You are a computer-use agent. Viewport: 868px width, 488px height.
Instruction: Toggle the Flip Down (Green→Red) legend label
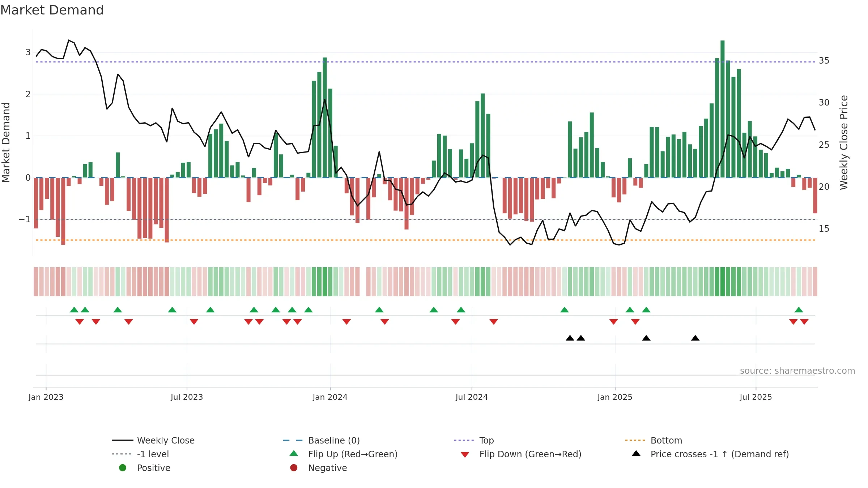[530, 454]
